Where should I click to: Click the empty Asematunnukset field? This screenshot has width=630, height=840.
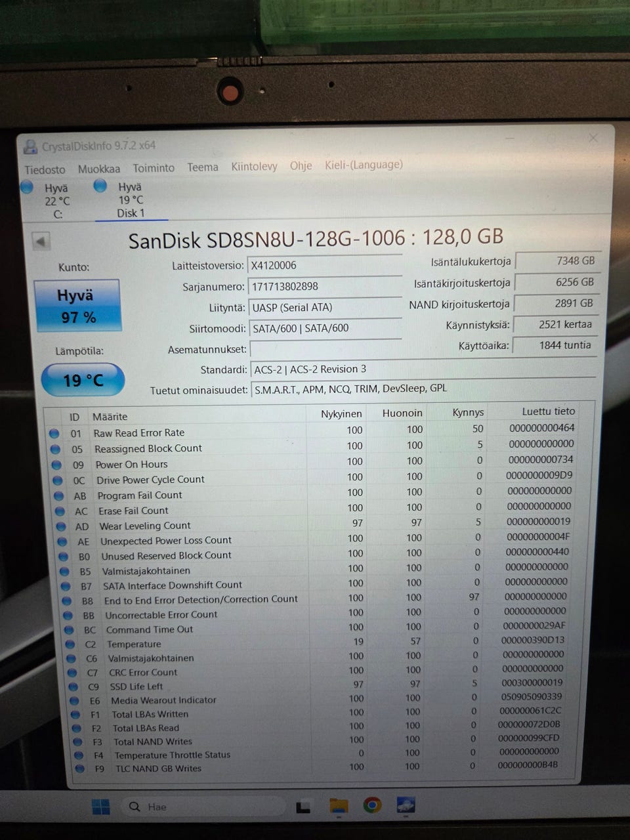pos(325,348)
